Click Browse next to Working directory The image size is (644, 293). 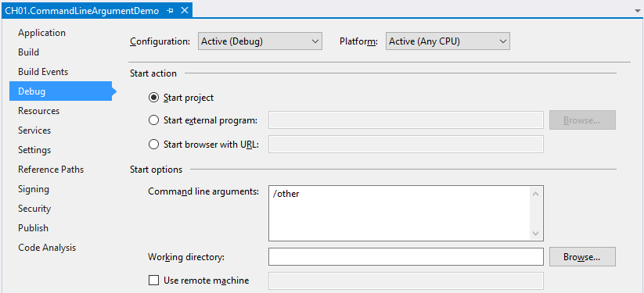pyautogui.click(x=582, y=257)
